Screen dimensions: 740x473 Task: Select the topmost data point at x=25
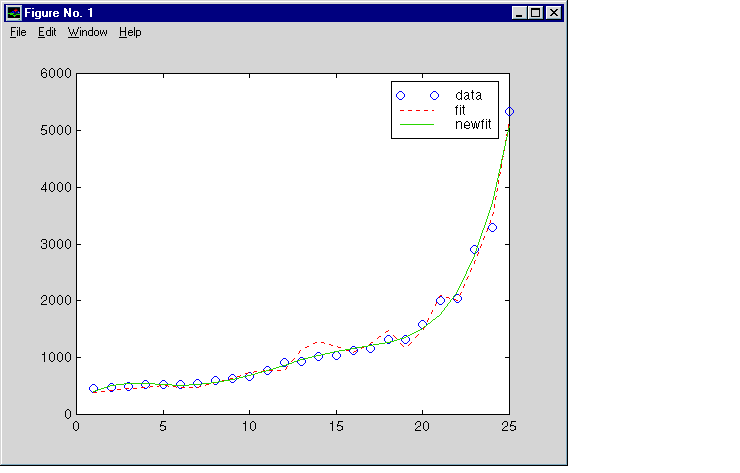pos(509,112)
